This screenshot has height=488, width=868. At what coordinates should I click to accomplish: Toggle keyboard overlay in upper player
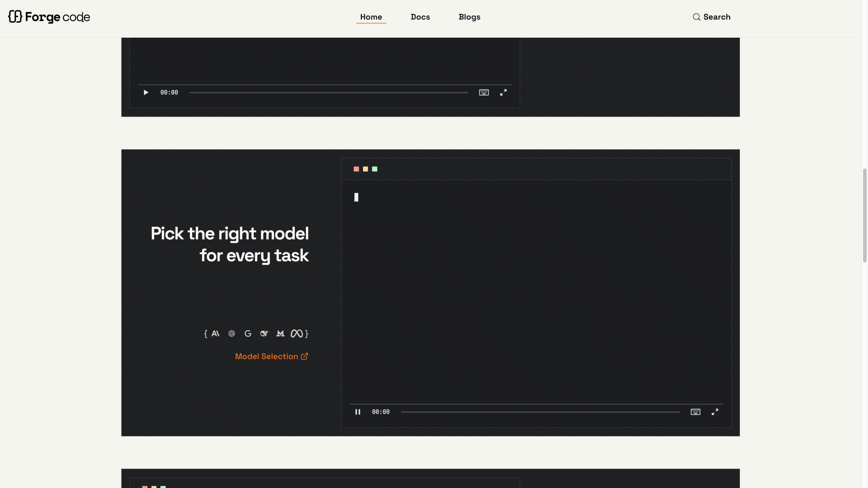(484, 93)
